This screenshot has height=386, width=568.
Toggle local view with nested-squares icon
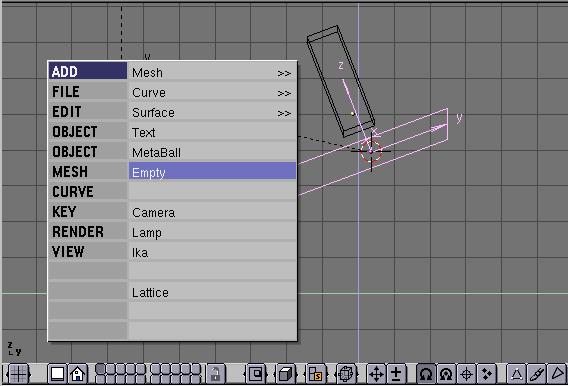tap(256, 373)
